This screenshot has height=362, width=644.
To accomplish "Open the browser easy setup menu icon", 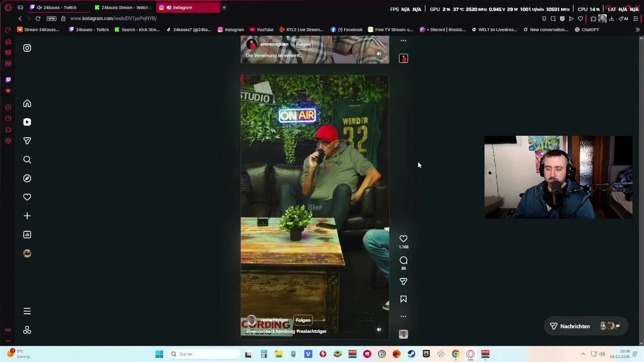I will click(636, 19).
